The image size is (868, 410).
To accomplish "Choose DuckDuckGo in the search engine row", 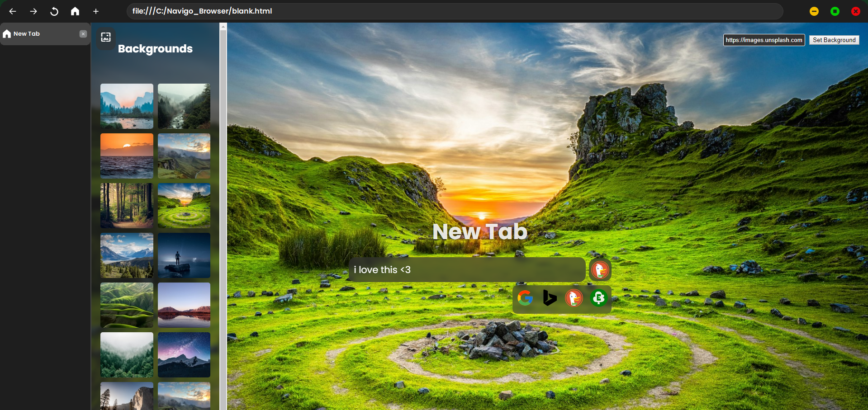I will pos(574,298).
